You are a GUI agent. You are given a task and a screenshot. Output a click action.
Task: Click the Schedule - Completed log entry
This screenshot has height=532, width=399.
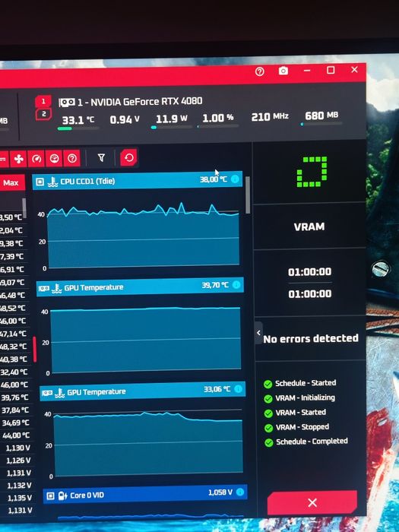coord(312,442)
